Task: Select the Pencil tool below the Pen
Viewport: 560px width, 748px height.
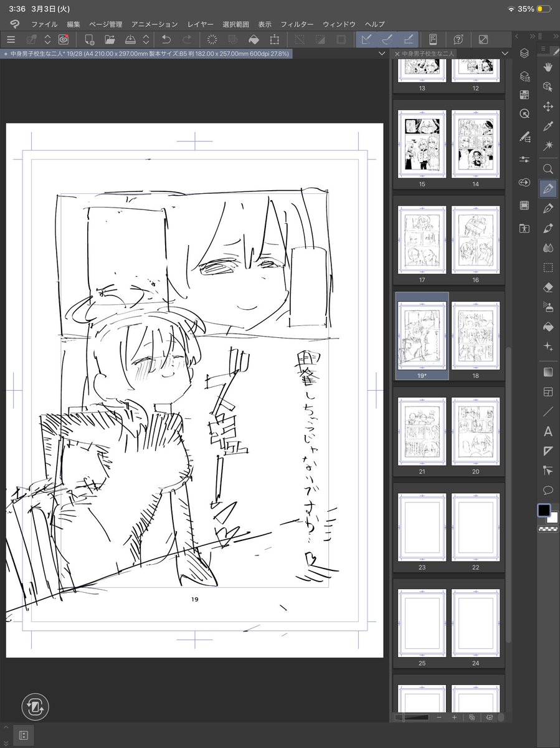Action: (548, 208)
